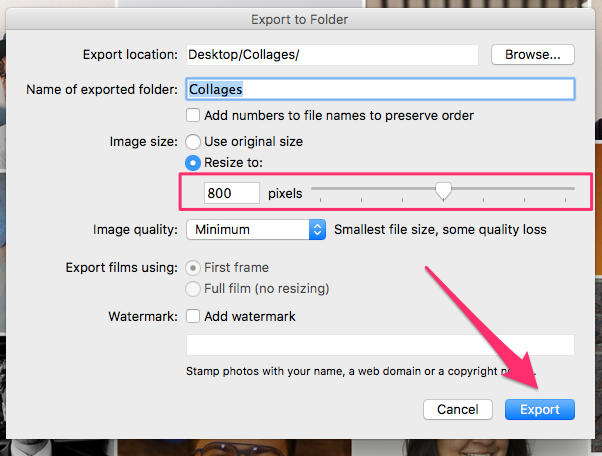Click the Name of exported folder field
The height and width of the screenshot is (456, 602).
380,89
